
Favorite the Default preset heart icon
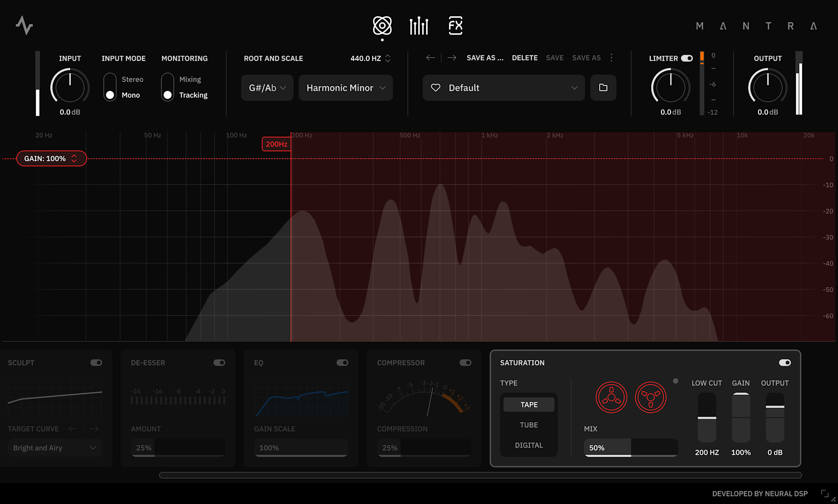(x=436, y=88)
